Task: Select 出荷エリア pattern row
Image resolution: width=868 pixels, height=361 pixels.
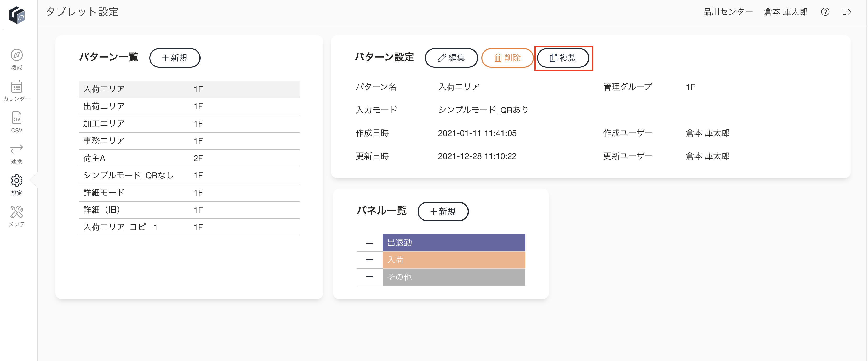Action: click(x=189, y=106)
